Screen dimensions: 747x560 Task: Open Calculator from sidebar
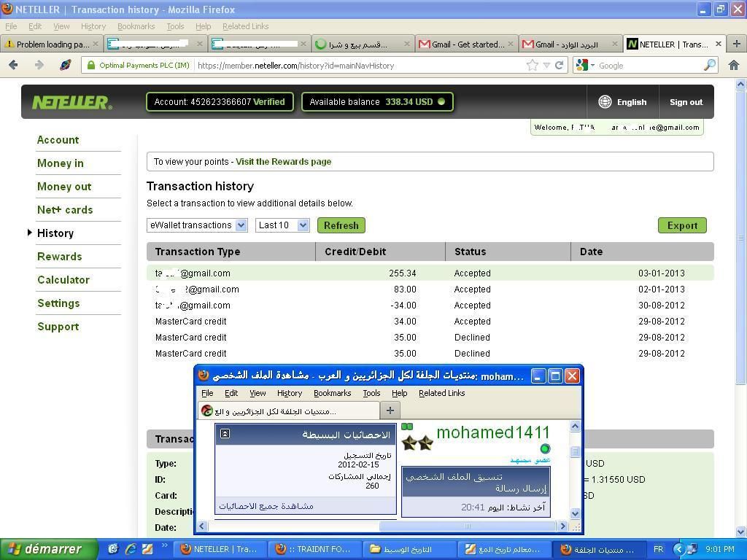[63, 280]
